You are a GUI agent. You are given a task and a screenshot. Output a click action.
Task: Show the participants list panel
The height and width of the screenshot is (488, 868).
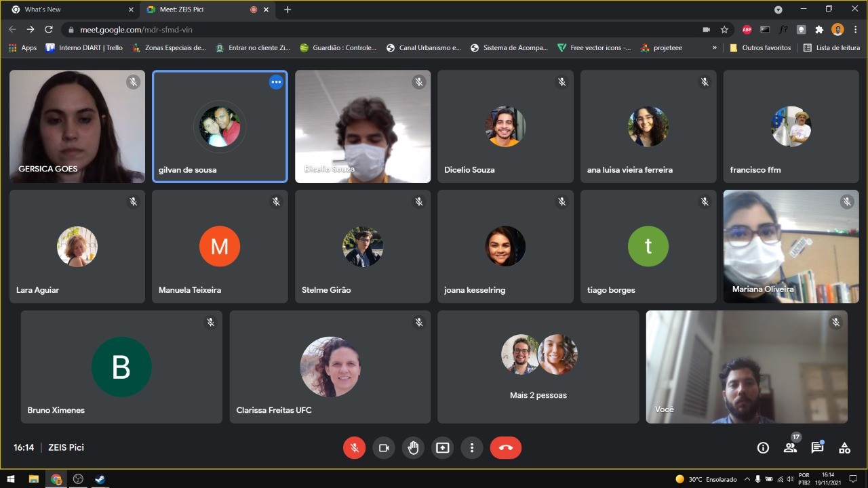(x=790, y=448)
